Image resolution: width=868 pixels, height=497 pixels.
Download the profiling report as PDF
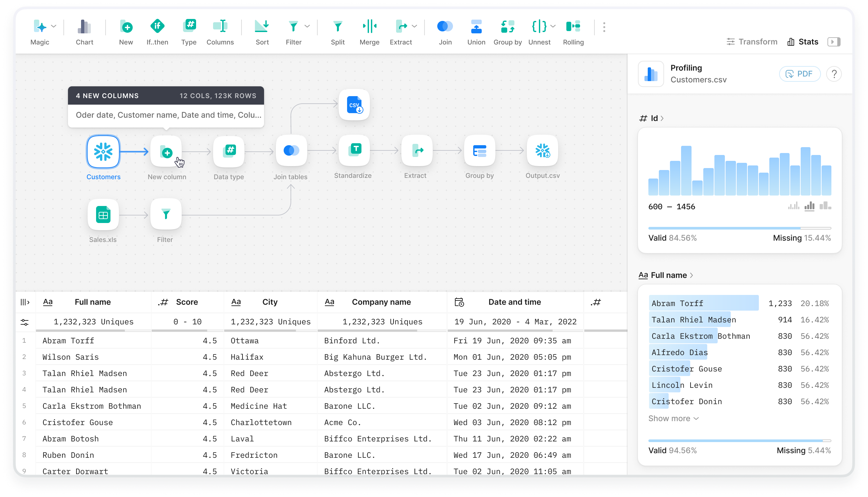pos(799,74)
